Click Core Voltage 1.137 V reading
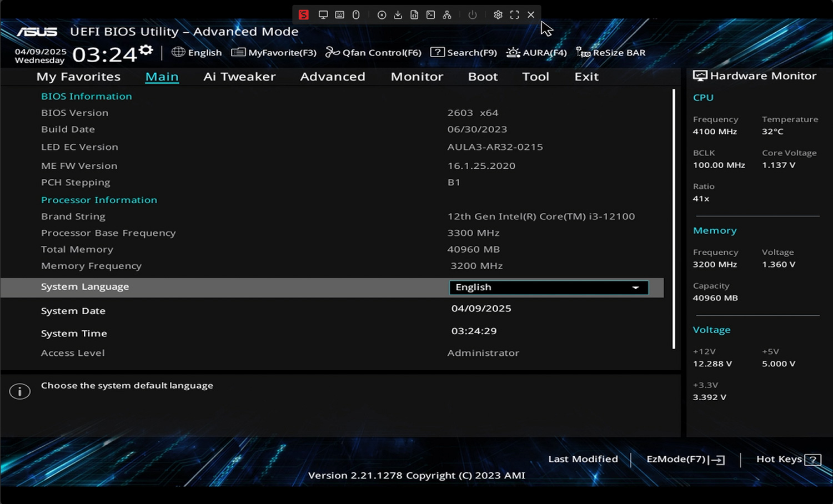This screenshot has height=504, width=833. click(779, 165)
